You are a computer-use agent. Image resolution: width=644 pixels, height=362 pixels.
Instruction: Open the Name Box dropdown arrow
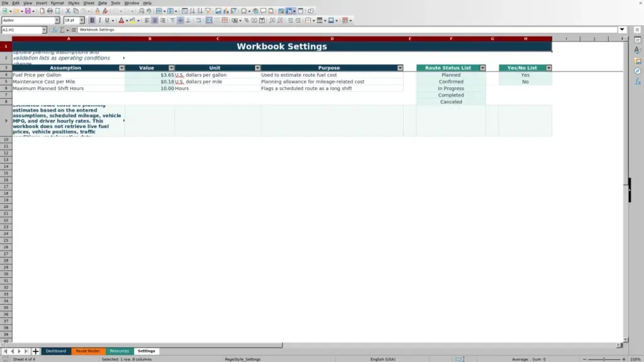point(44,30)
